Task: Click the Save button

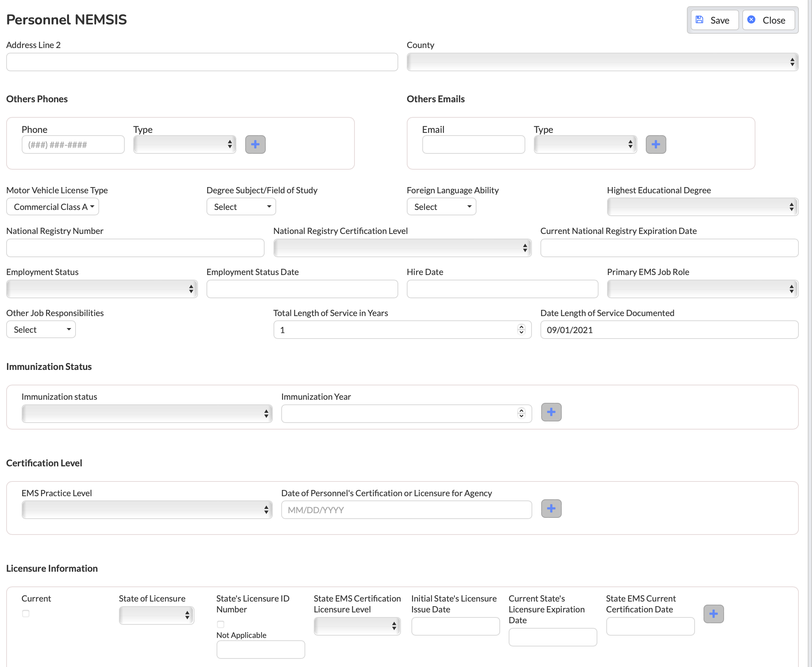Action: coord(714,20)
